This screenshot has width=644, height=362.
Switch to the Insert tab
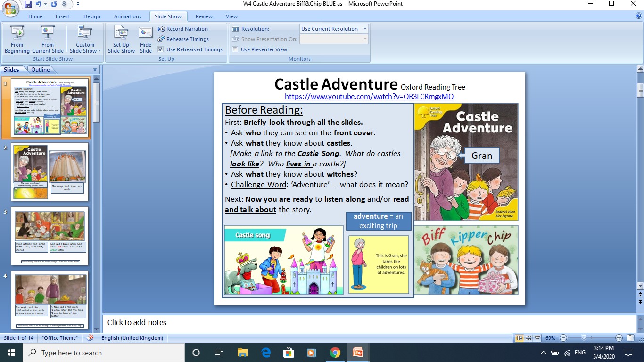tap(62, 16)
